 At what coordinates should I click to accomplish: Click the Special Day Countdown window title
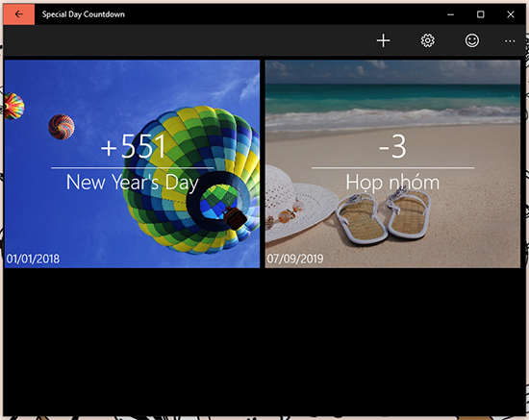coord(84,14)
